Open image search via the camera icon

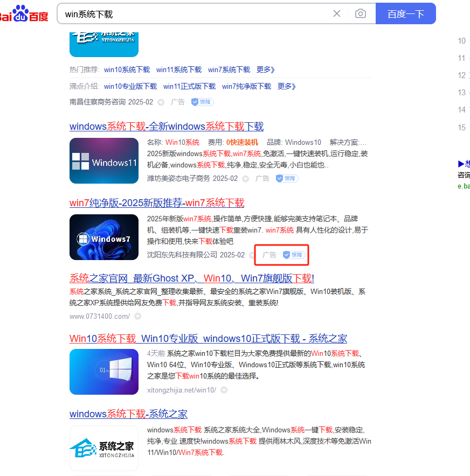pyautogui.click(x=361, y=13)
